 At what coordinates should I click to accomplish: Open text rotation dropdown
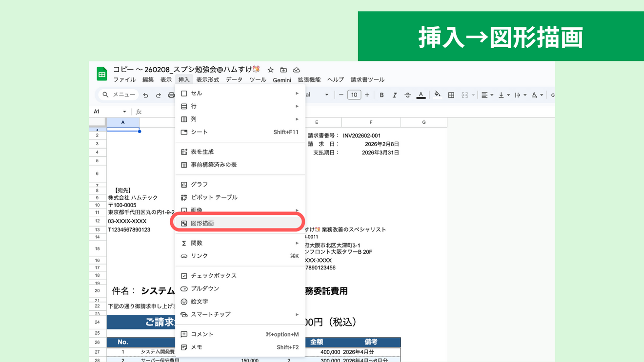pos(537,95)
